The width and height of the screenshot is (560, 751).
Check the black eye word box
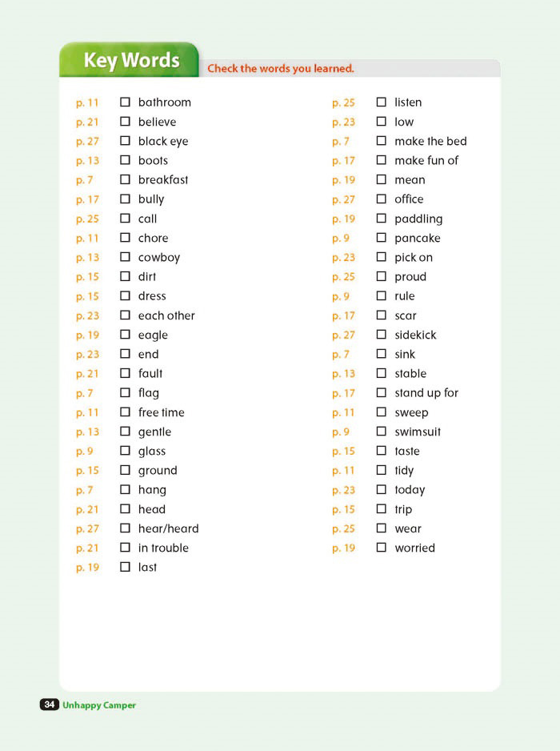click(x=125, y=141)
